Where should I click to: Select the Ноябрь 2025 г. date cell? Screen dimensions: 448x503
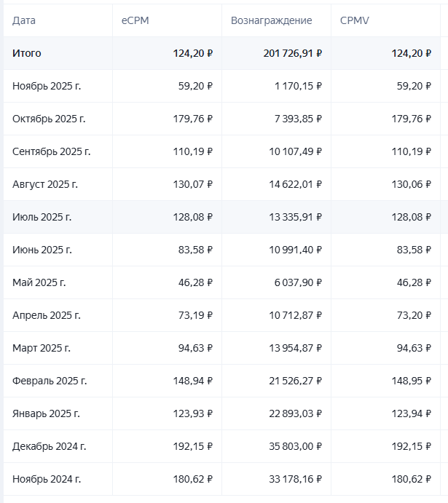click(x=47, y=86)
